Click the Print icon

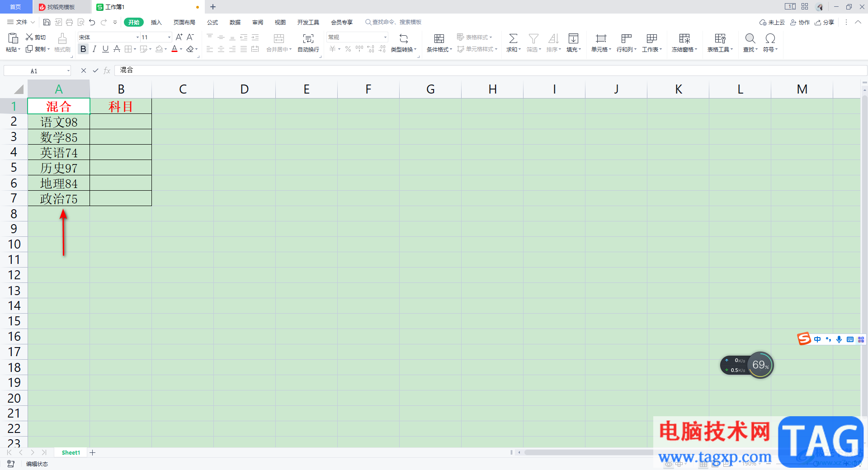(x=69, y=22)
